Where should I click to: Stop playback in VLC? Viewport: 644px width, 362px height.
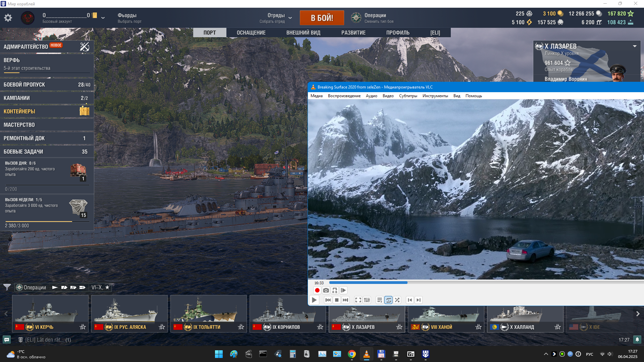(x=337, y=300)
